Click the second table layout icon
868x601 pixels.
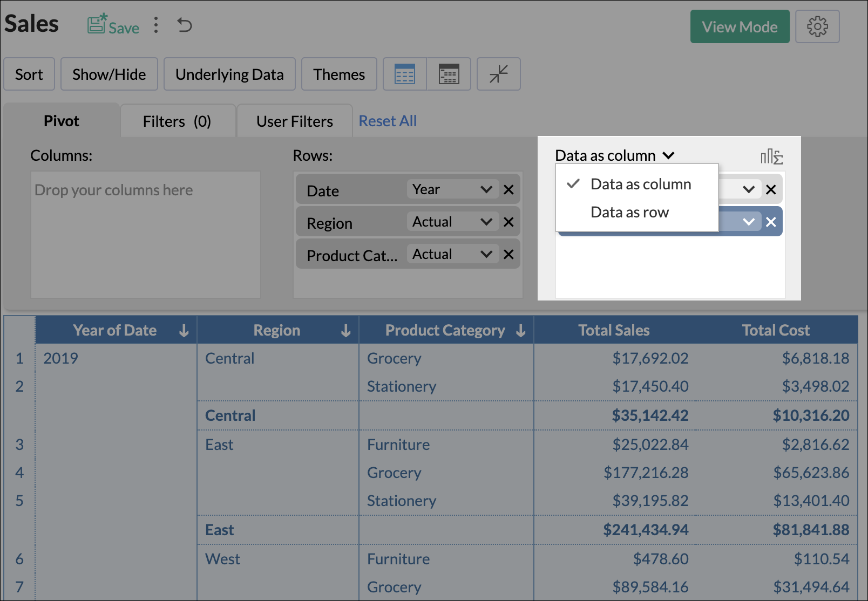449,74
